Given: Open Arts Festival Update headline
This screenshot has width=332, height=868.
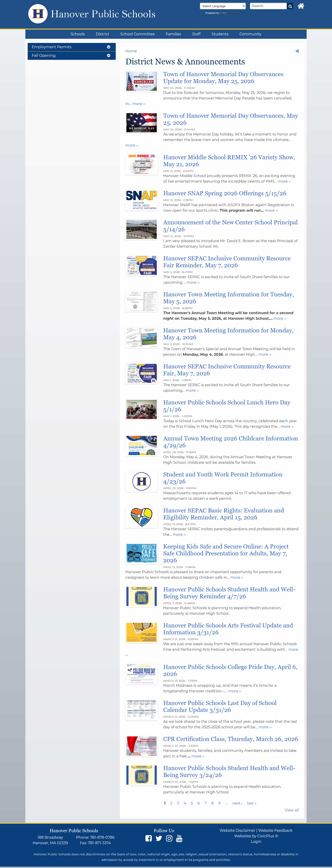Looking at the screenshot, I should pos(228,629).
